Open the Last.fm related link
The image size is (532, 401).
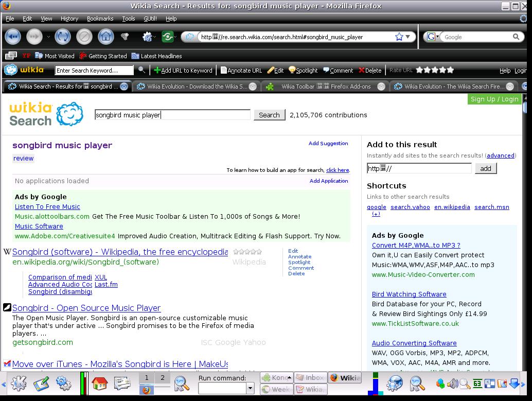point(106,285)
